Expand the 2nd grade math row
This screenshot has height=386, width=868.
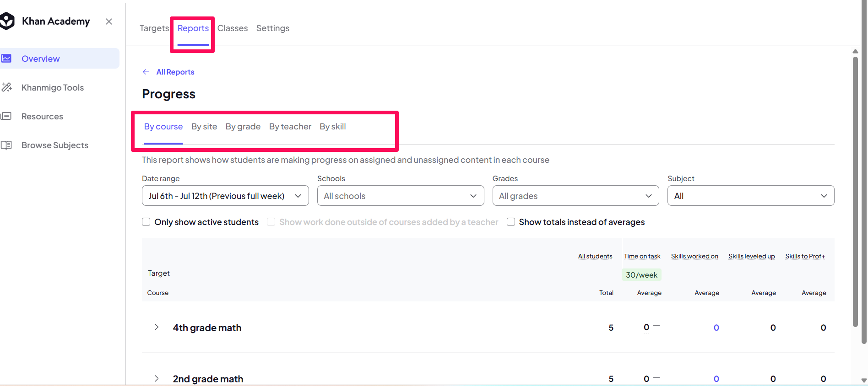[157, 378]
